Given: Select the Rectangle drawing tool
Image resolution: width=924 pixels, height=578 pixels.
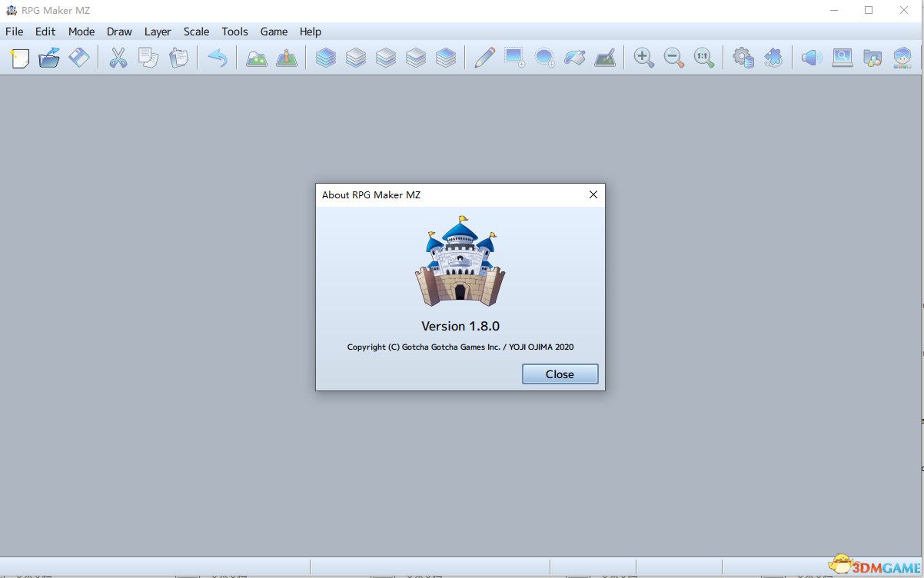Looking at the screenshot, I should (514, 58).
